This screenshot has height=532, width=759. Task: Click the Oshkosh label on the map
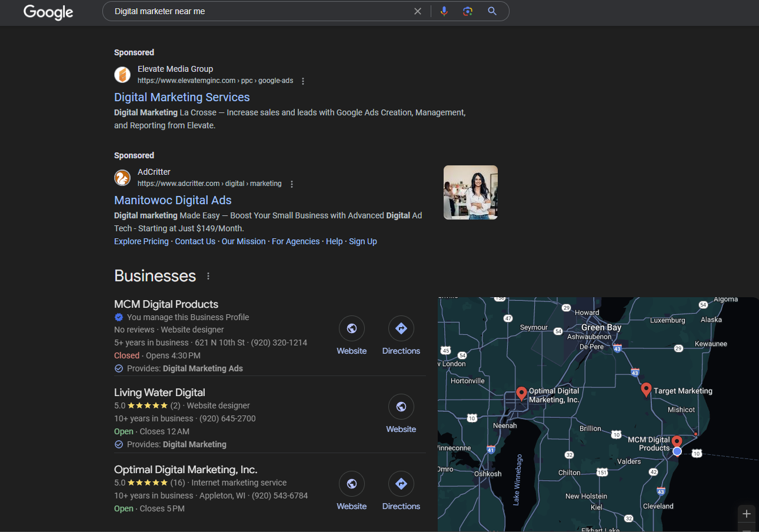coord(488,474)
